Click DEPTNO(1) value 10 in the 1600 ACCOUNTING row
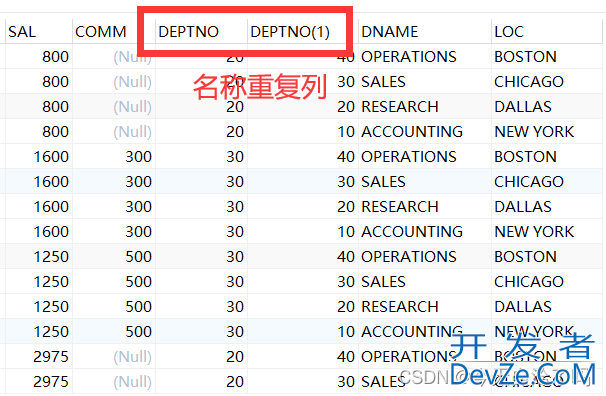The height and width of the screenshot is (396, 606). (346, 232)
